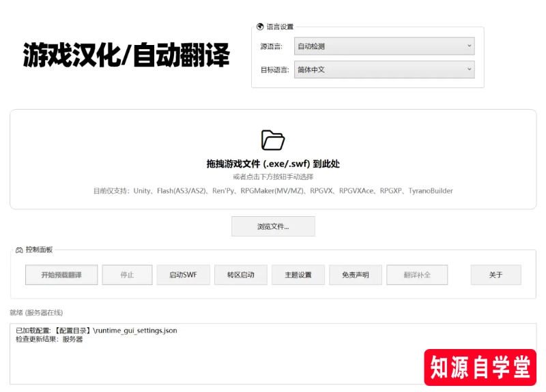Launch with the 启动SWF button
546x392 pixels.
183,275
